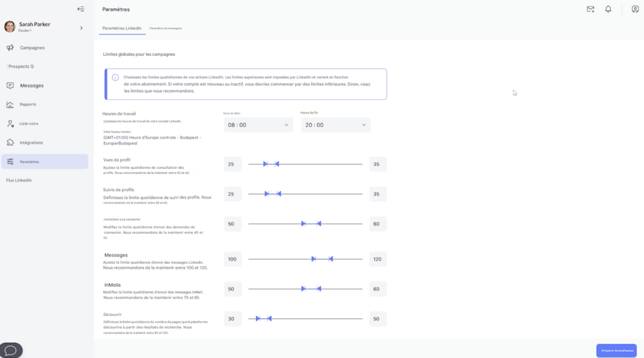644x358 pixels.
Task: Click the Liste noire person icon
Action: (10, 124)
